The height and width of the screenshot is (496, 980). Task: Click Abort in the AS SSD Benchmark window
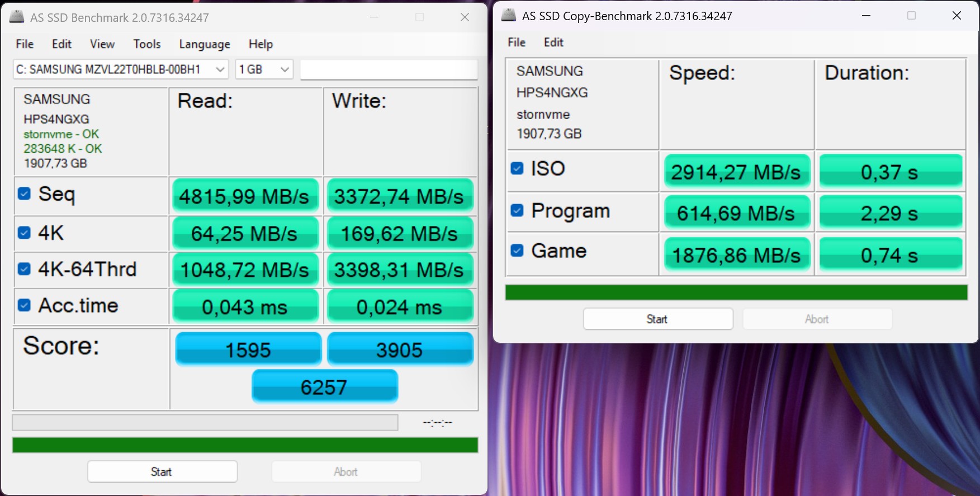point(346,471)
